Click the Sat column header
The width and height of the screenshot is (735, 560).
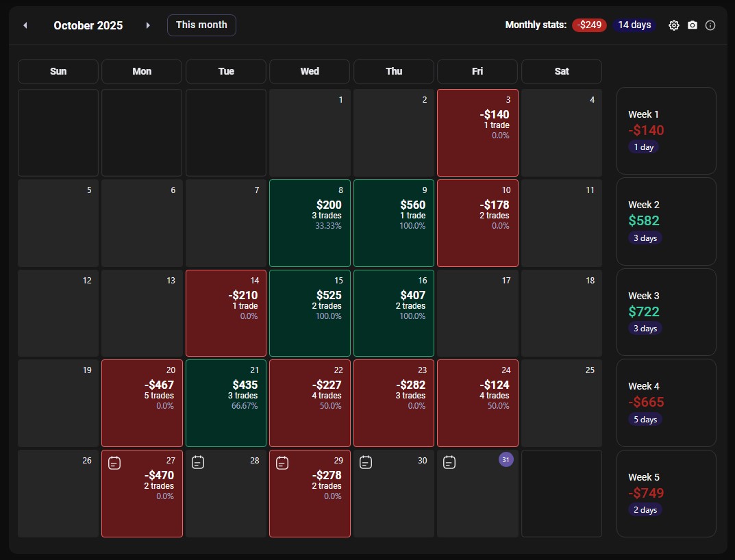click(x=562, y=71)
